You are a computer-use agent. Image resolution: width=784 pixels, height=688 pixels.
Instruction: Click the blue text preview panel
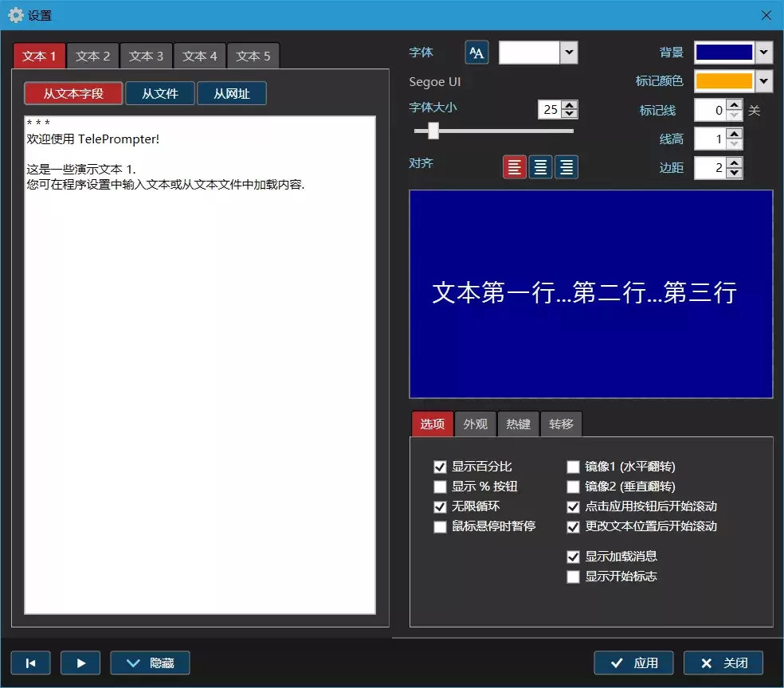tap(591, 294)
